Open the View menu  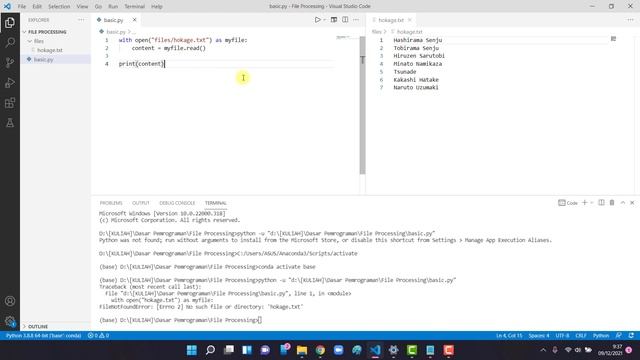pyautogui.click(x=82, y=7)
